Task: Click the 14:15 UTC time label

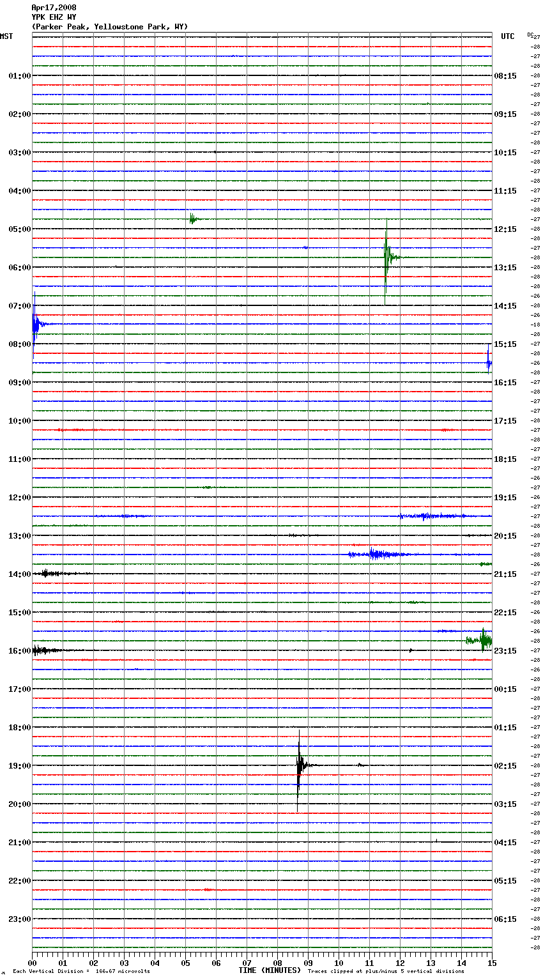Action: coord(505,306)
